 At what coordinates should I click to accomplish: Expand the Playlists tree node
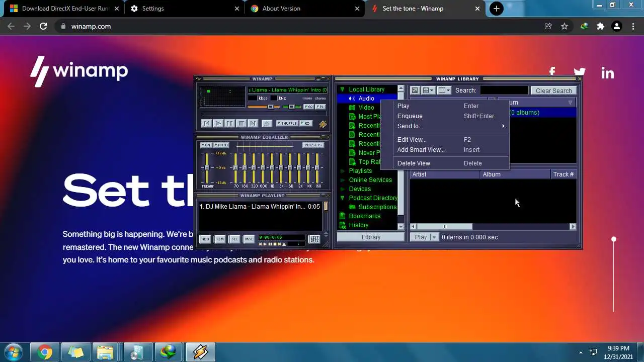pyautogui.click(x=342, y=171)
